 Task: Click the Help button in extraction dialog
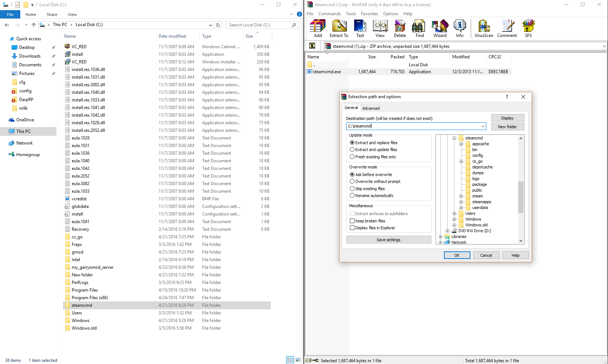(515, 255)
